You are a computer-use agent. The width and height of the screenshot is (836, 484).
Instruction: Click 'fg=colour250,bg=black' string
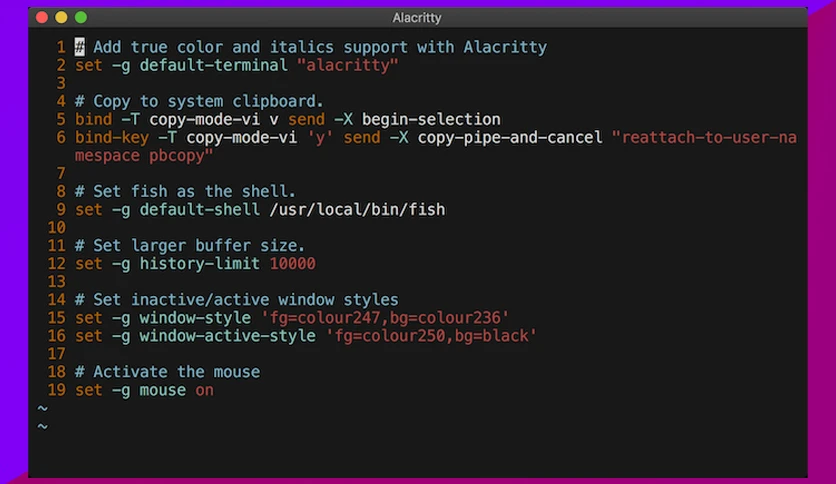pyautogui.click(x=431, y=336)
